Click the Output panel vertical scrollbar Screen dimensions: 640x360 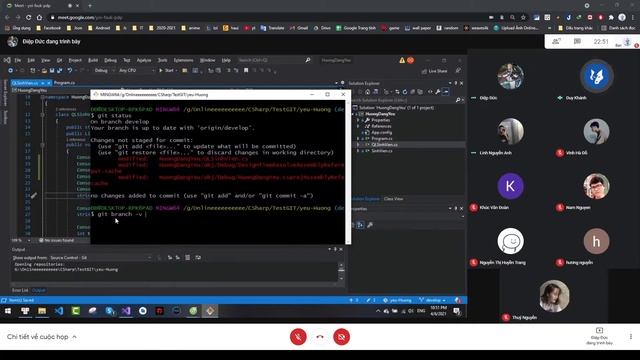click(x=341, y=272)
